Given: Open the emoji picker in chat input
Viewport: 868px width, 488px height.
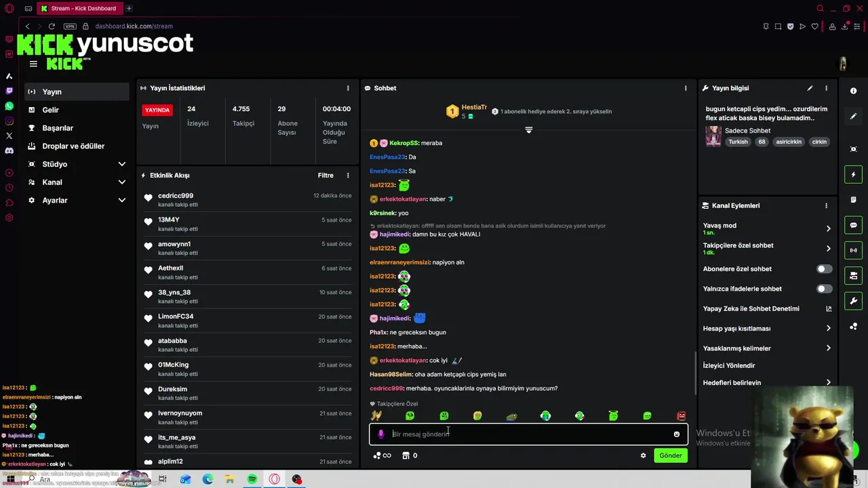Looking at the screenshot, I should coord(676,434).
